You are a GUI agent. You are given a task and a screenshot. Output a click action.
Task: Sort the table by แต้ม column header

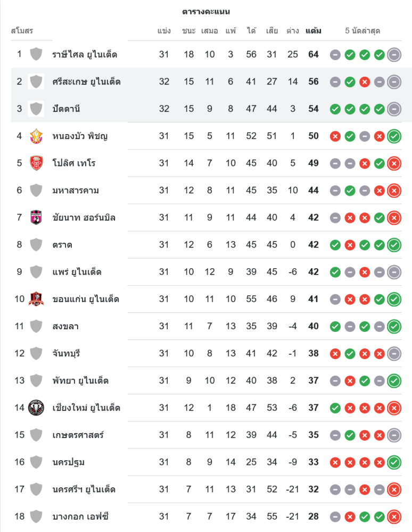click(x=314, y=31)
